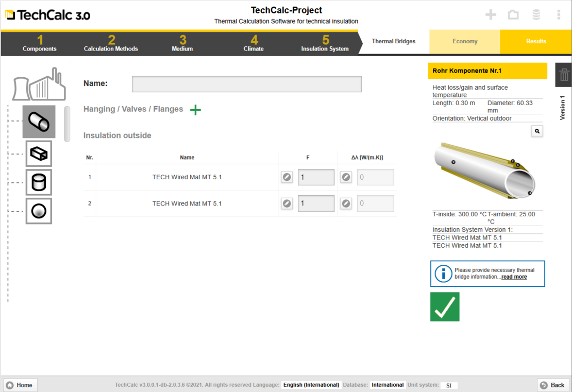Open the International database selector

(x=388, y=385)
